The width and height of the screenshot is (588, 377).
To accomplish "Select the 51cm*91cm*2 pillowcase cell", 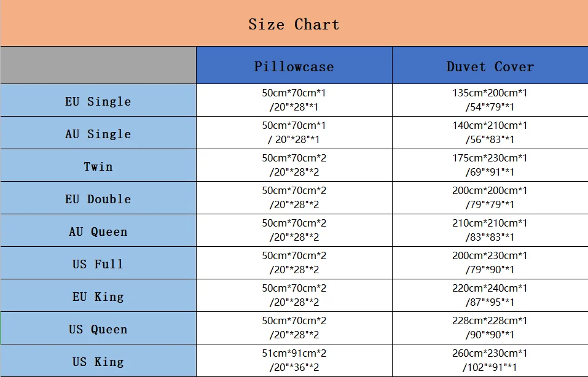I will [294, 360].
